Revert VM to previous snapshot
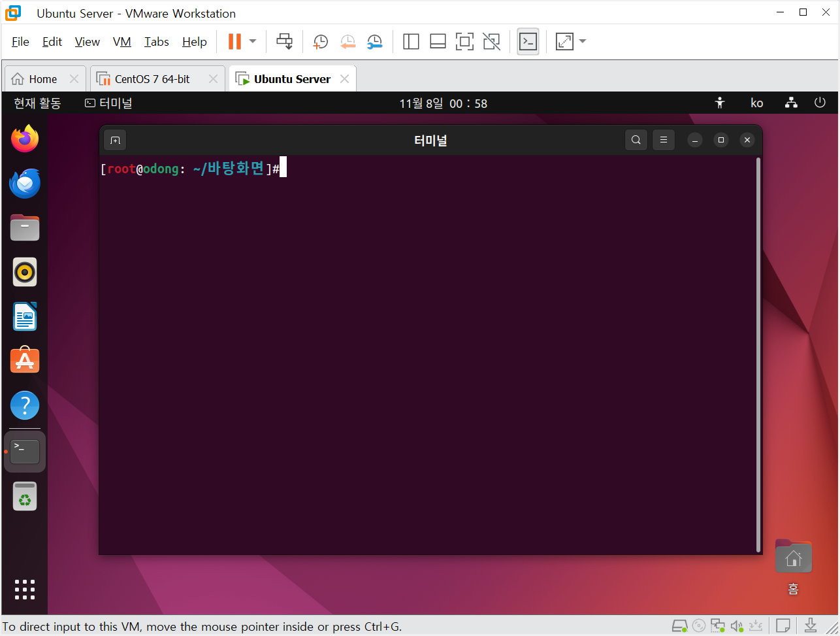 click(x=347, y=42)
